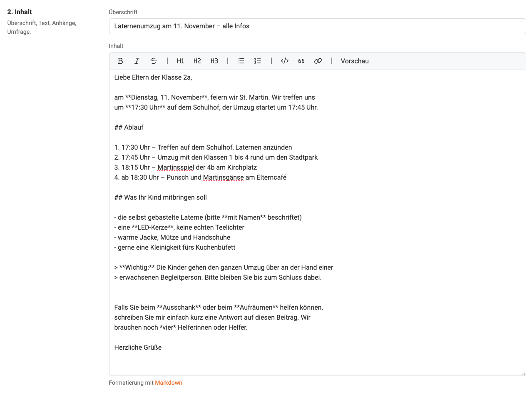Image resolution: width=532 pixels, height=393 pixels.
Task: Click the line 'am **Dienstag, 11. November**'
Action: click(x=214, y=98)
